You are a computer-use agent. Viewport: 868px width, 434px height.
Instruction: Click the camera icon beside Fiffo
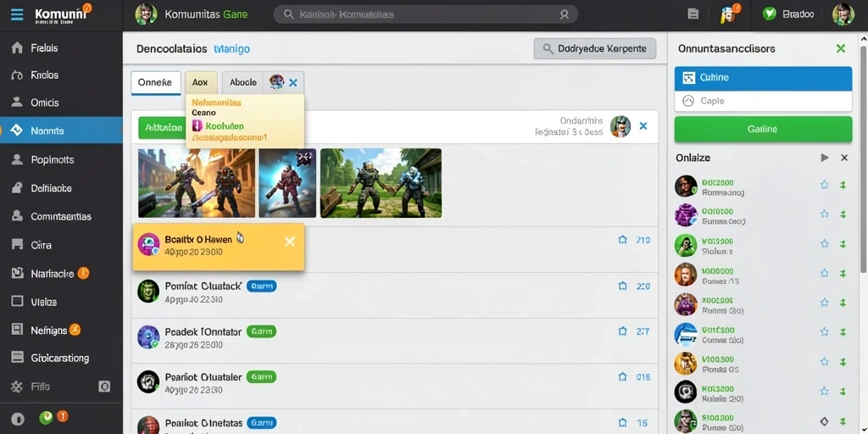(x=104, y=387)
